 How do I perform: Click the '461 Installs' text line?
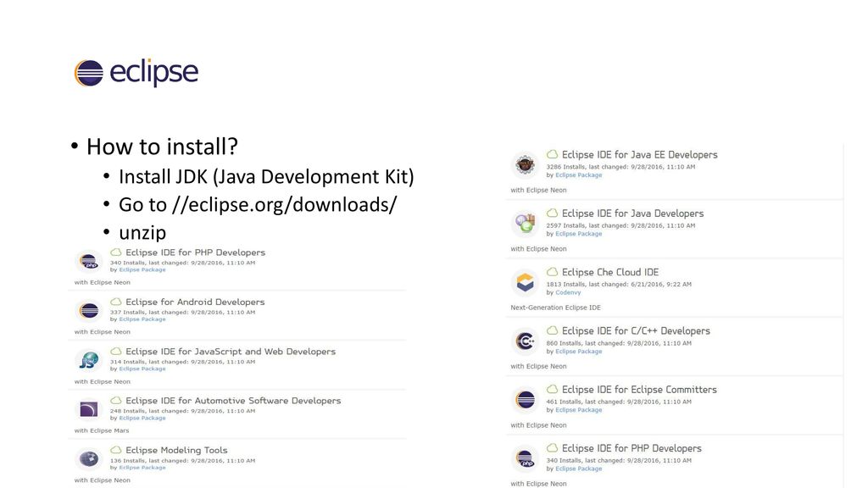(x=619, y=402)
